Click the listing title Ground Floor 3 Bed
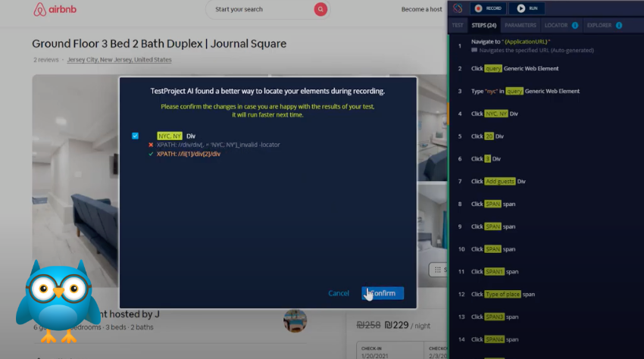 pos(159,43)
